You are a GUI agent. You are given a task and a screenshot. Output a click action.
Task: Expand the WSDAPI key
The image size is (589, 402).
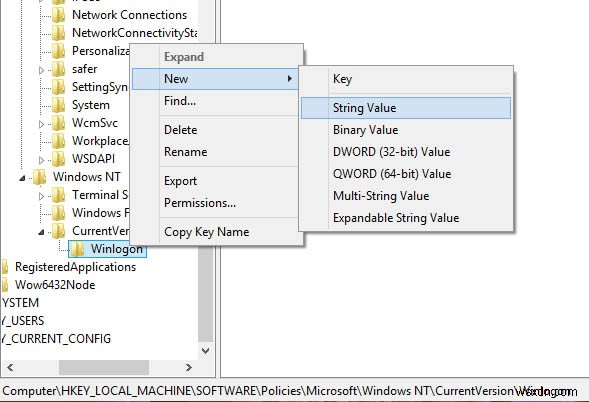click(42, 160)
